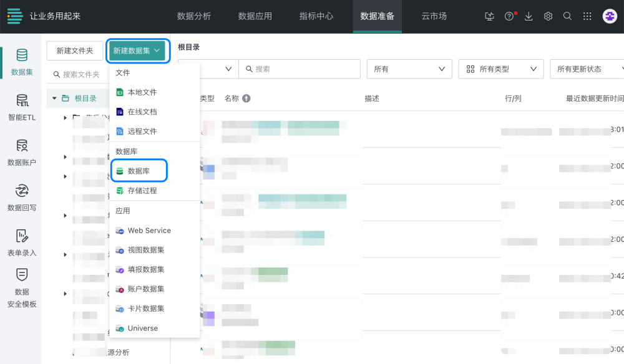Image resolution: width=624 pixels, height=364 pixels.
Task: Open the apps grid icon
Action: click(587, 16)
